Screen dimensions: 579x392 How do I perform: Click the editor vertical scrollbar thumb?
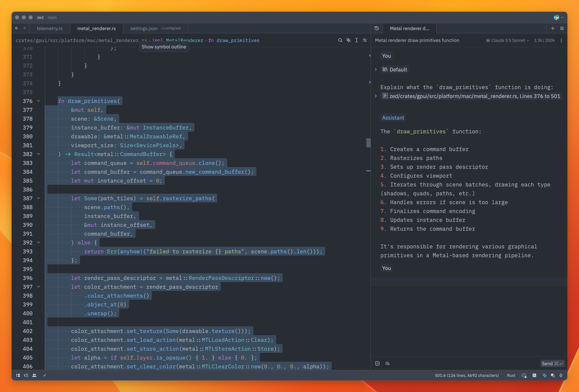coord(368,143)
